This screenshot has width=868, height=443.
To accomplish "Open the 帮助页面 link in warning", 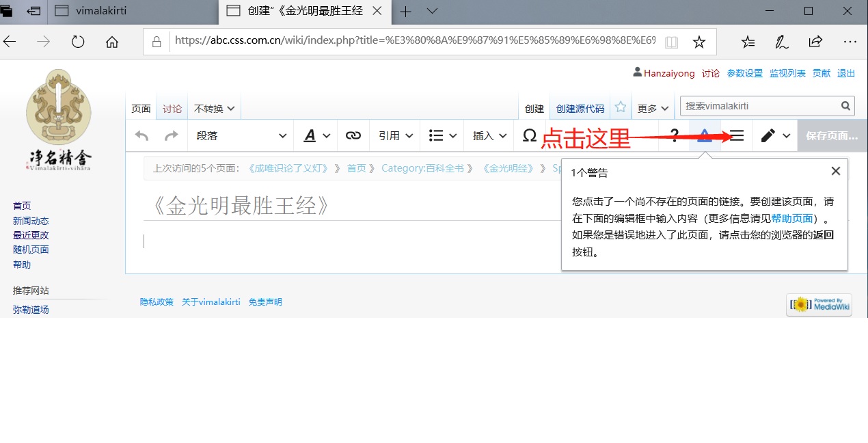I will (792, 219).
